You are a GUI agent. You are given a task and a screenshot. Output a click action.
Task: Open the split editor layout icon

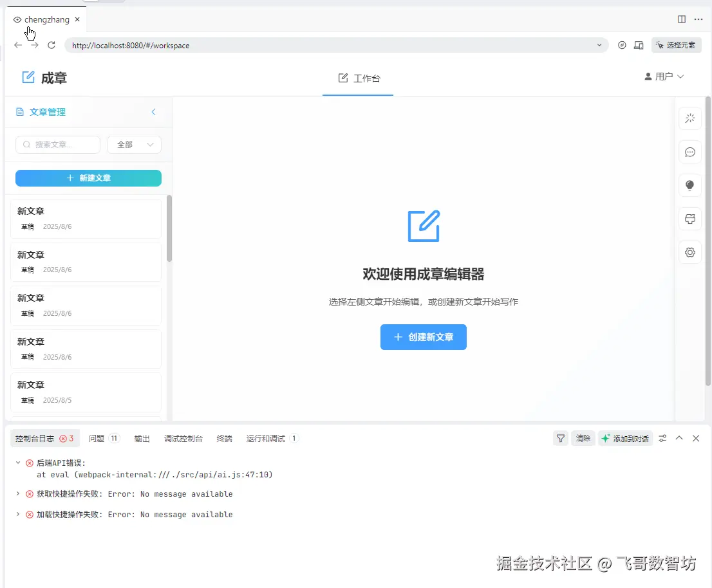point(682,19)
